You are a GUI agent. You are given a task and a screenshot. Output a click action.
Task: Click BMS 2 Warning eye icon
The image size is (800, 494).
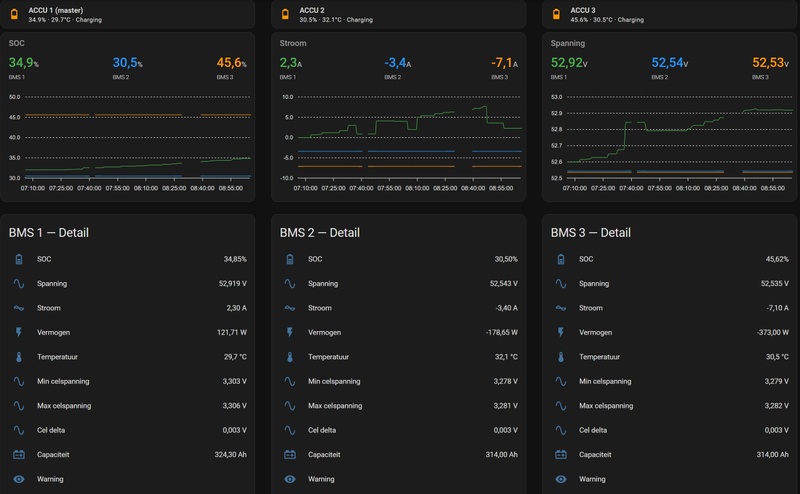click(290, 479)
